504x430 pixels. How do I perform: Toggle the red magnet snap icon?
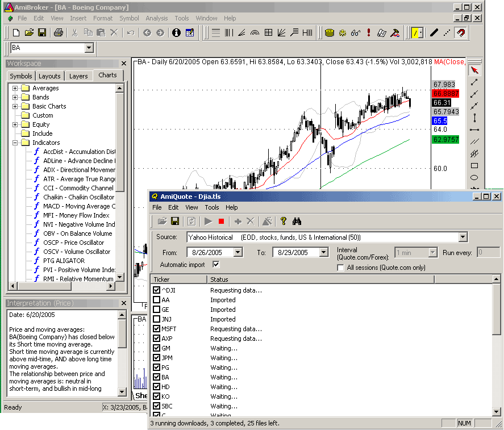point(461,32)
